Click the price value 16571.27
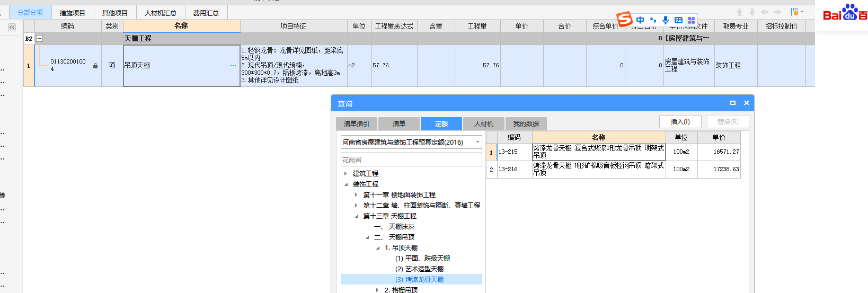Viewport: 868px width, 293px height. click(726, 152)
